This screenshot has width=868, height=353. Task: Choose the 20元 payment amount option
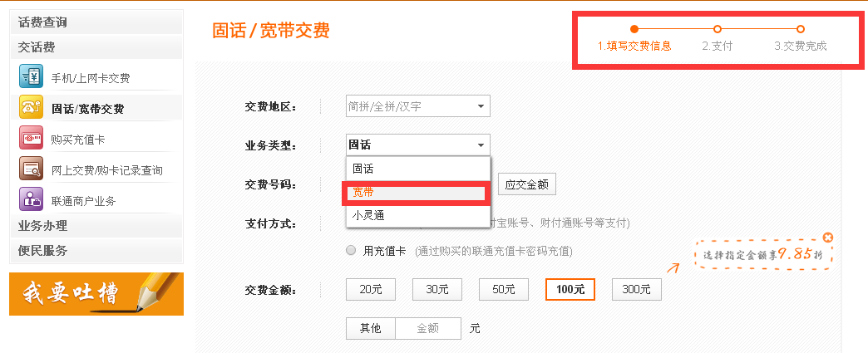(371, 289)
